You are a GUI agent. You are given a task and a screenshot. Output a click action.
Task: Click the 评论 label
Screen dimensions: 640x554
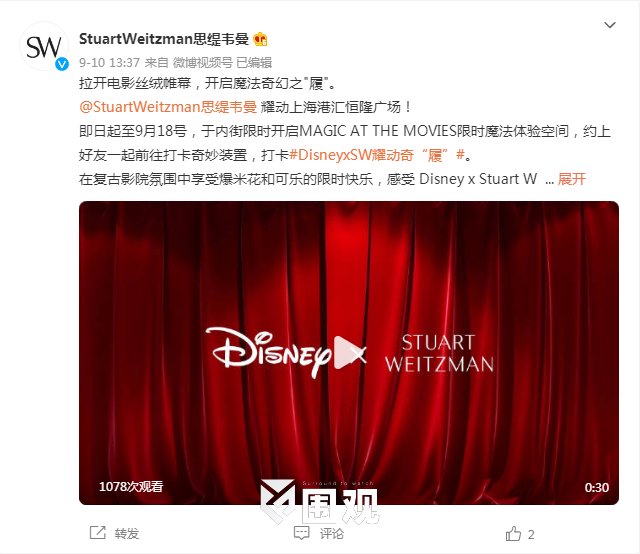(x=331, y=534)
